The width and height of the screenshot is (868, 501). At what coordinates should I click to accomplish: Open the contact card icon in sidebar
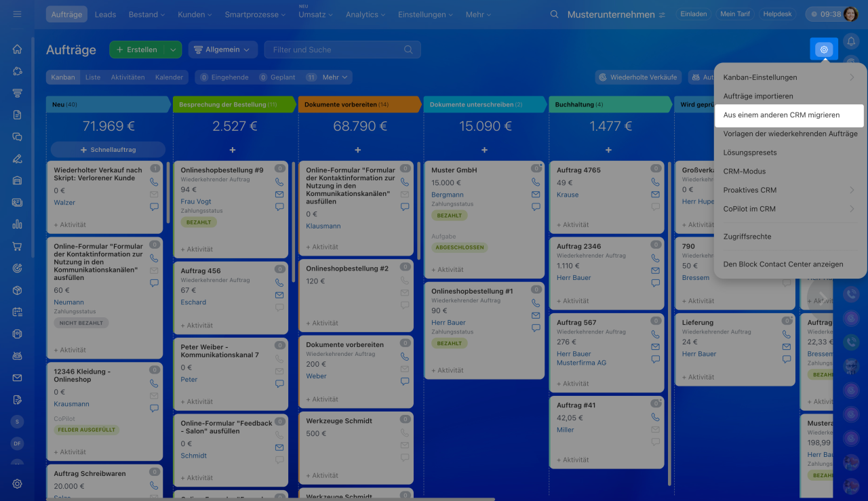click(x=17, y=202)
